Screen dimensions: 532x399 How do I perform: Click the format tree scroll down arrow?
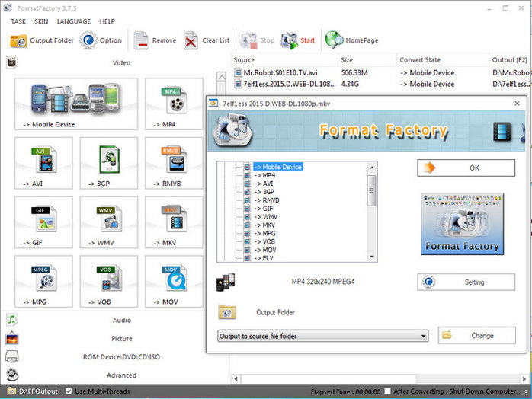pyautogui.click(x=372, y=257)
